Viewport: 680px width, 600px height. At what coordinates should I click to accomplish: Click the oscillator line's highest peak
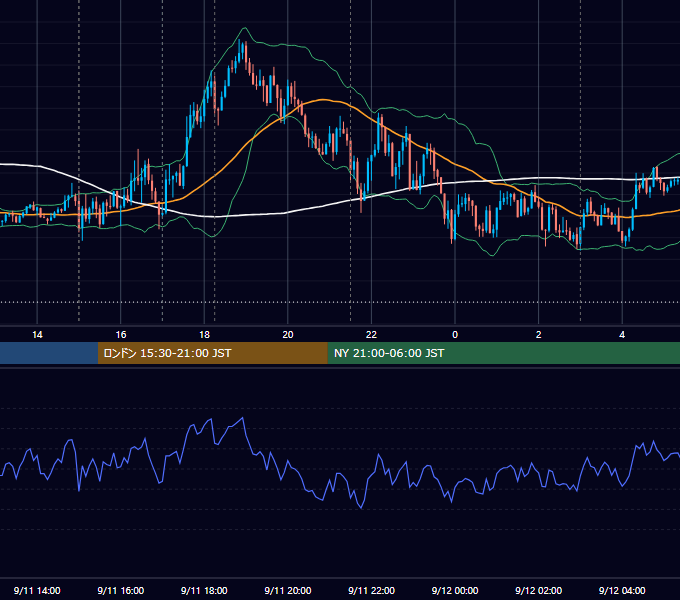(x=242, y=418)
